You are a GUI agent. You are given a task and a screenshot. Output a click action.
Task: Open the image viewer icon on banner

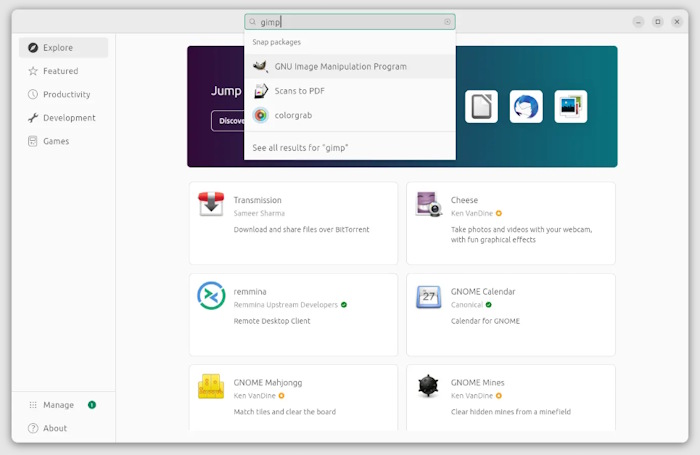pos(571,107)
